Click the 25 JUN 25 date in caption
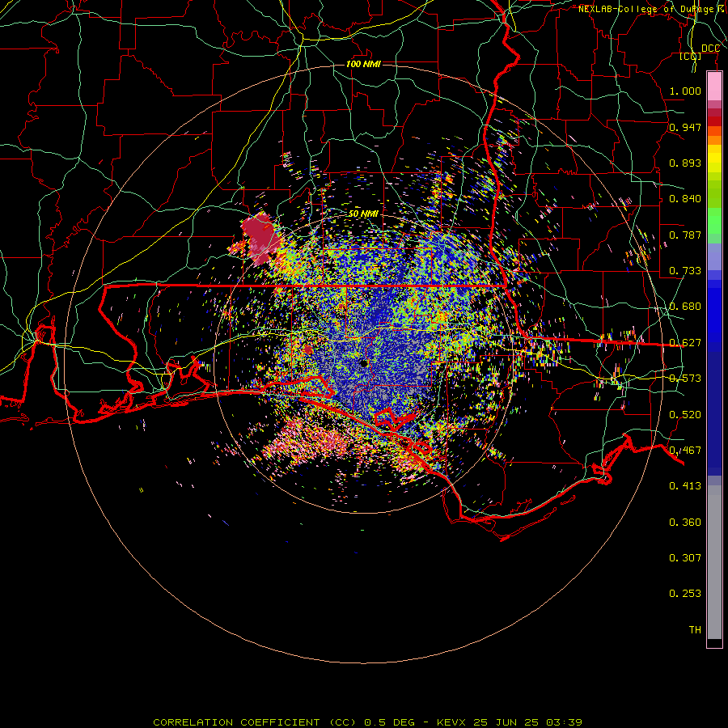 (506, 722)
